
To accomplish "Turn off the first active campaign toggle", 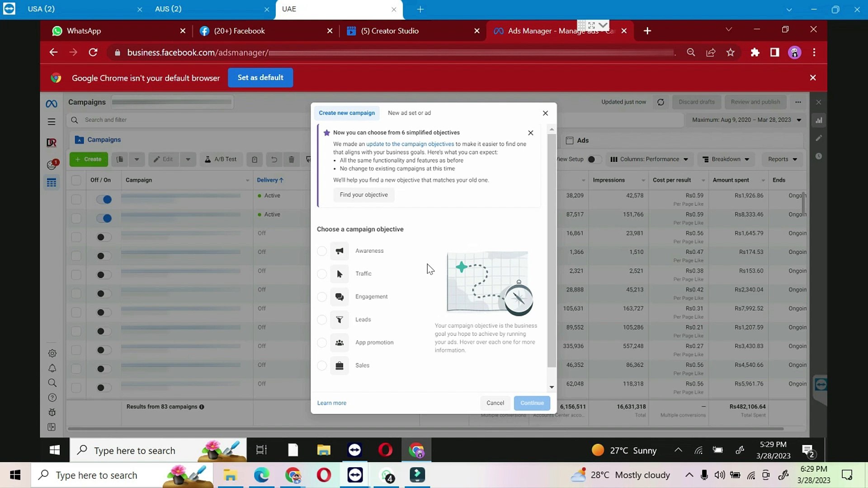I will pos(104,199).
